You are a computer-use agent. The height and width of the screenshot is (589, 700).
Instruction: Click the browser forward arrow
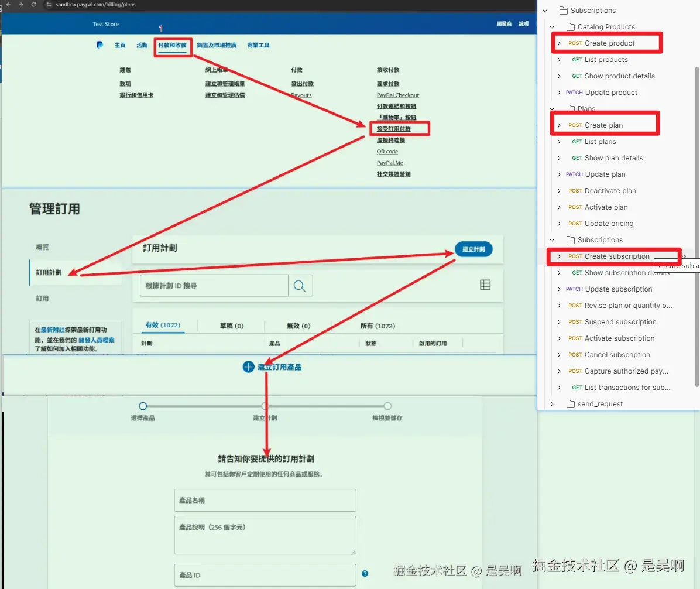pyautogui.click(x=20, y=5)
